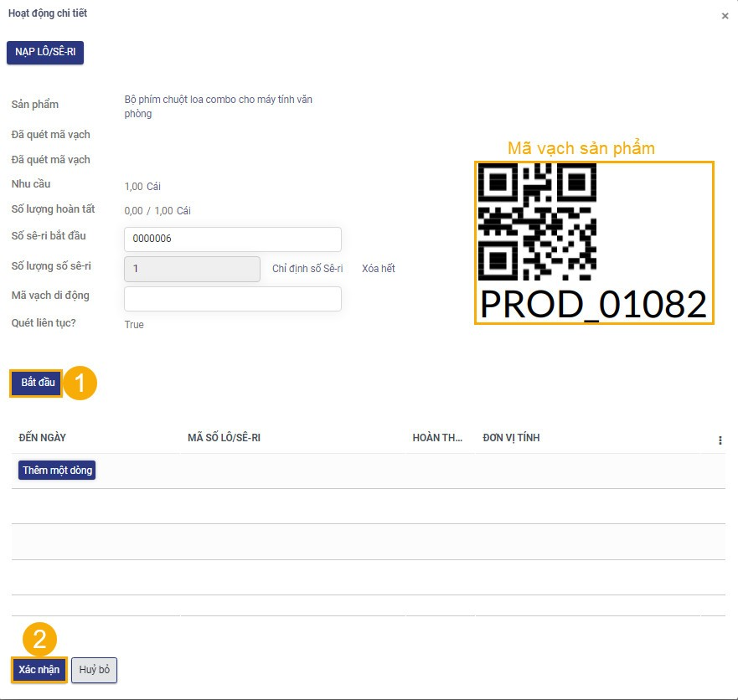
Task: Click the ĐƠN VỊ TÍNH column header
Action: [x=511, y=438]
